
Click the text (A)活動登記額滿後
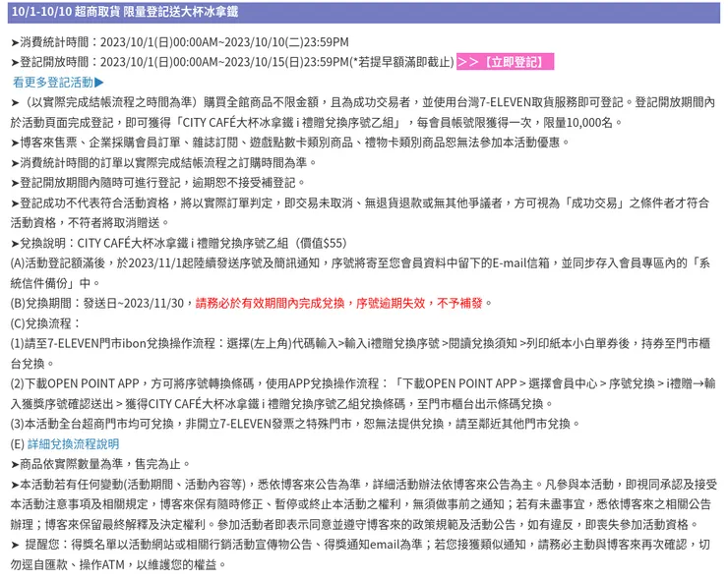point(58,262)
